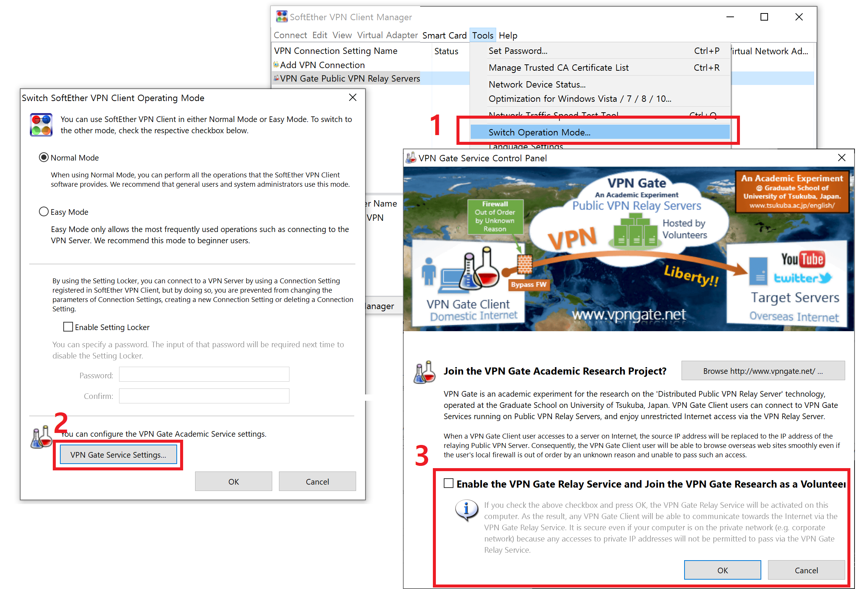The height and width of the screenshot is (589, 868).
Task: Open the Tools menu
Action: click(x=482, y=36)
